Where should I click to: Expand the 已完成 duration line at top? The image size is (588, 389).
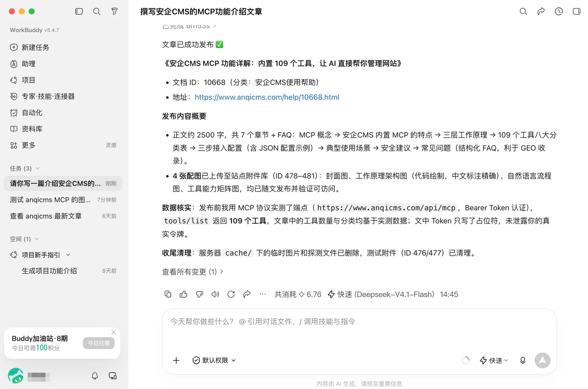click(x=189, y=27)
